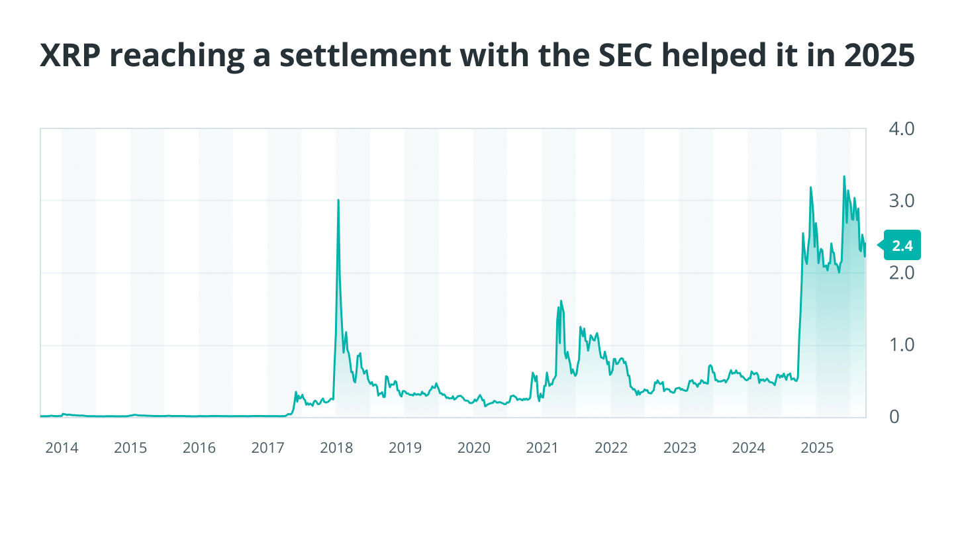Image resolution: width=960 pixels, height=560 pixels.
Task: Click the 2.4 current price badge
Action: (902, 246)
